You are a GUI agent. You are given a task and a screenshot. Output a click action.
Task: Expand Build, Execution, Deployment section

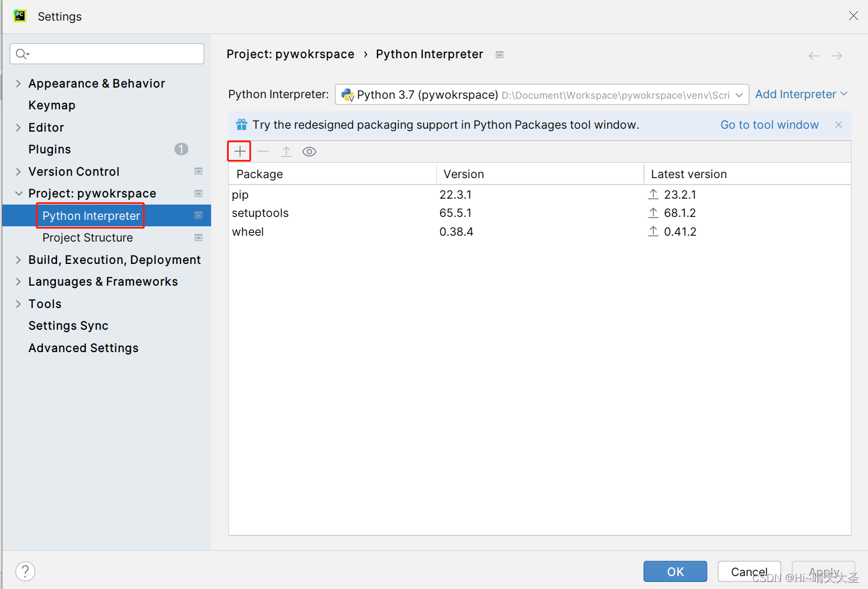pyautogui.click(x=18, y=260)
